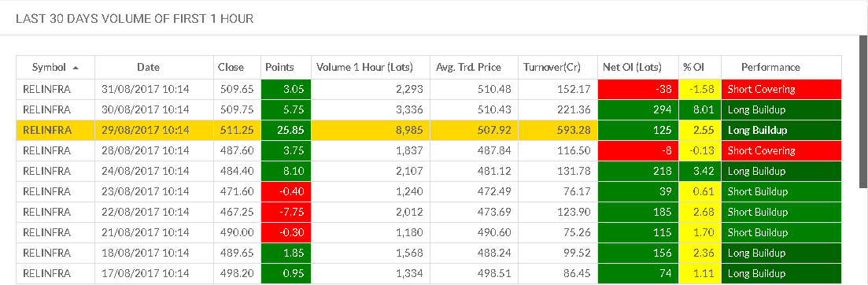
Task: Click the Net OI value 218
Action: pyautogui.click(x=638, y=171)
